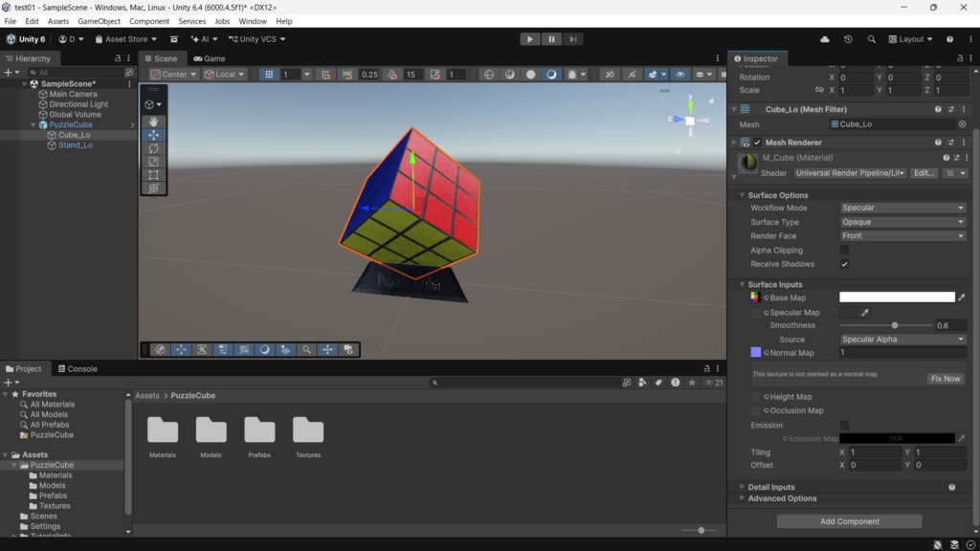Open Mesh Filter preset settings icon
Image resolution: width=980 pixels, height=551 pixels.
950,109
